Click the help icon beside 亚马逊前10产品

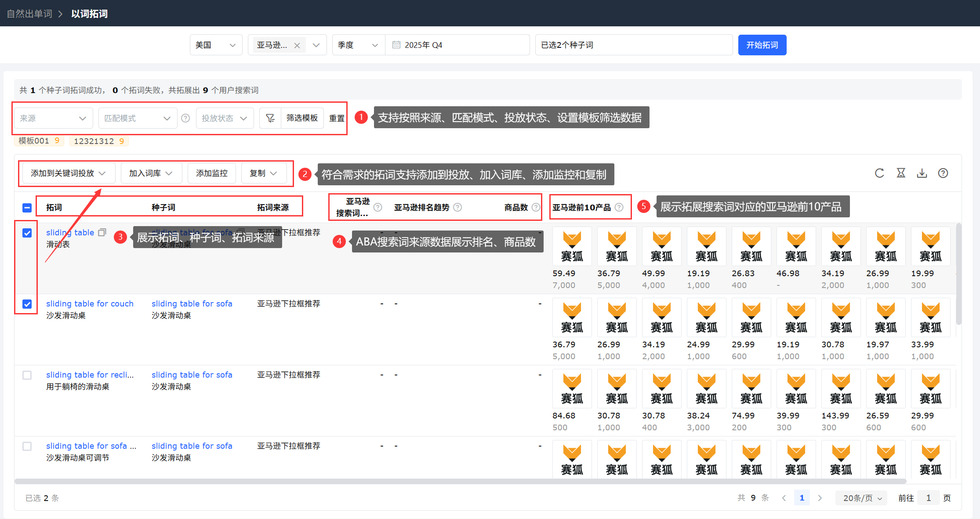[619, 207]
